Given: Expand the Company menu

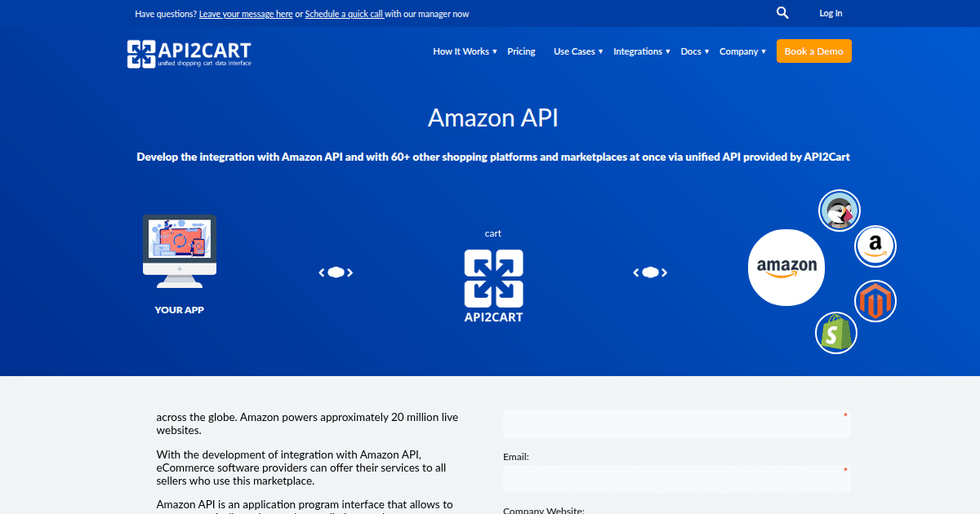Looking at the screenshot, I should (739, 51).
